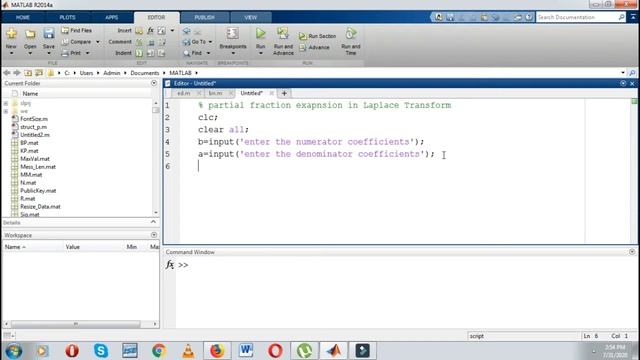
Task: Sort workspace by Name column header
Action: (x=15, y=247)
